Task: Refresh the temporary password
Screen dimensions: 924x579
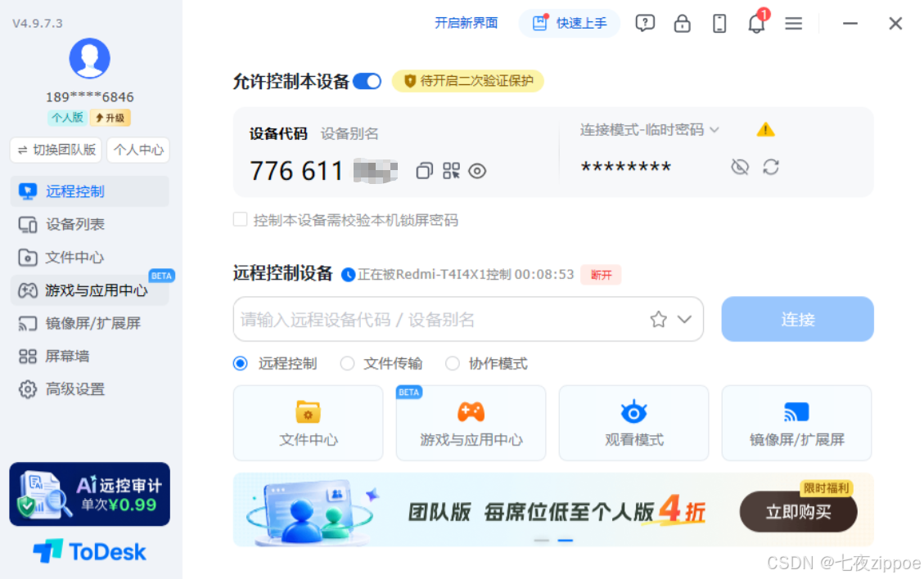Action: point(771,167)
